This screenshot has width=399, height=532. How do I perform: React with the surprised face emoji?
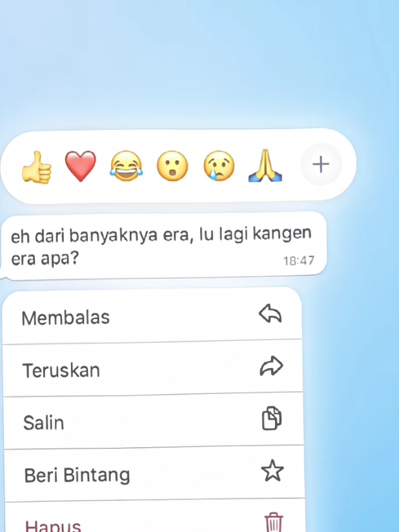point(172,166)
